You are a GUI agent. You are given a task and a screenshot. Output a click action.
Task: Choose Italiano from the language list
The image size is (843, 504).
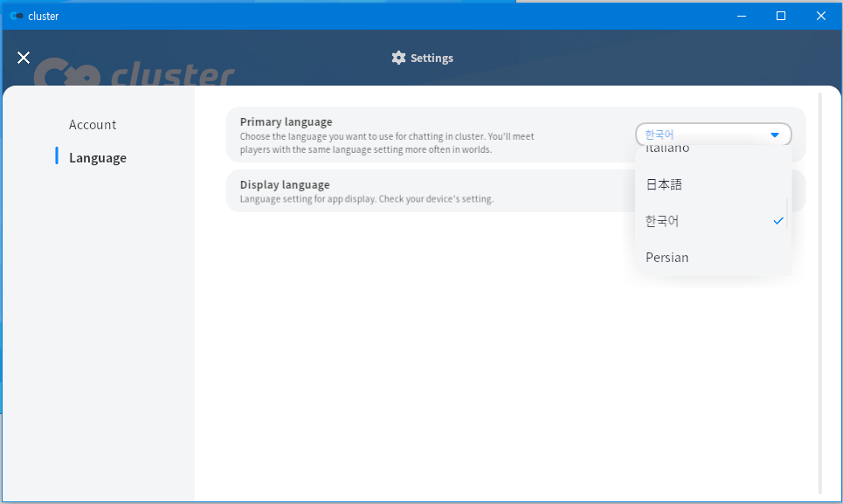[713, 150]
